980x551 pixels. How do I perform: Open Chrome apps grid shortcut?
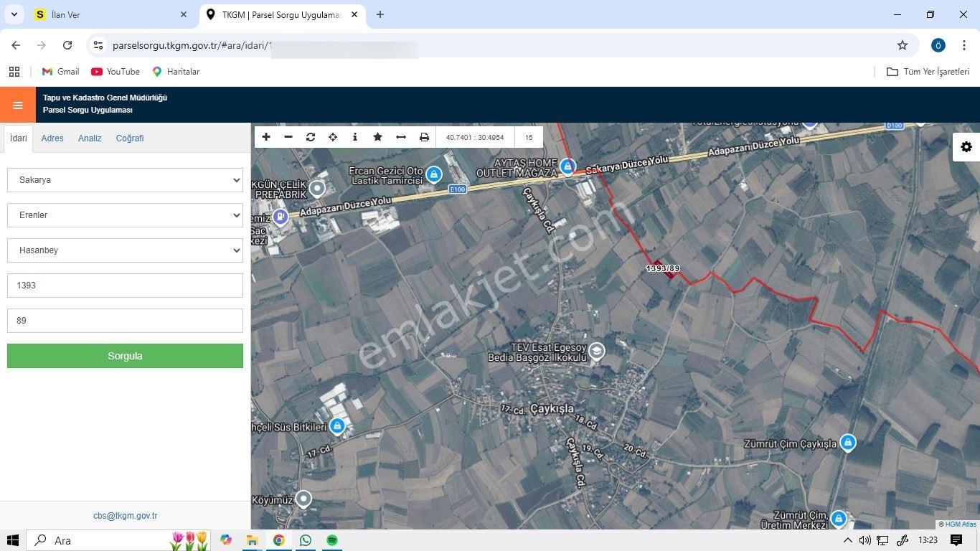[x=14, y=72]
